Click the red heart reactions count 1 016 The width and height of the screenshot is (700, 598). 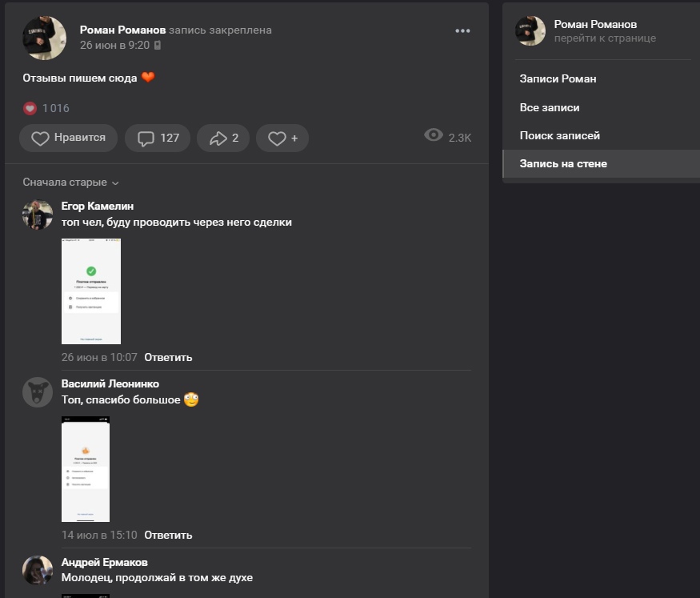[46, 108]
